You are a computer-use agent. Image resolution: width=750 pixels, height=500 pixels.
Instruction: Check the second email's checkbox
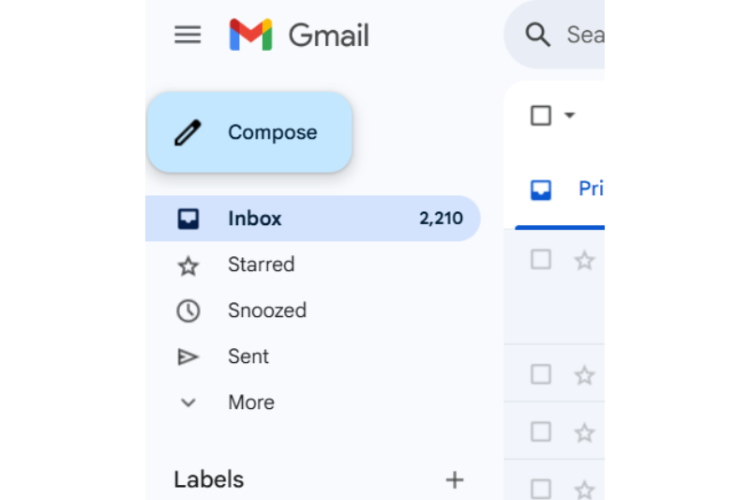pyautogui.click(x=541, y=375)
